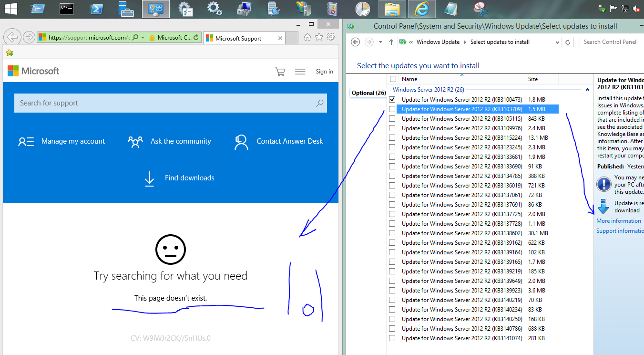This screenshot has width=644, height=355.
Task: Select the update KB3139923 row
Action: 473,290
